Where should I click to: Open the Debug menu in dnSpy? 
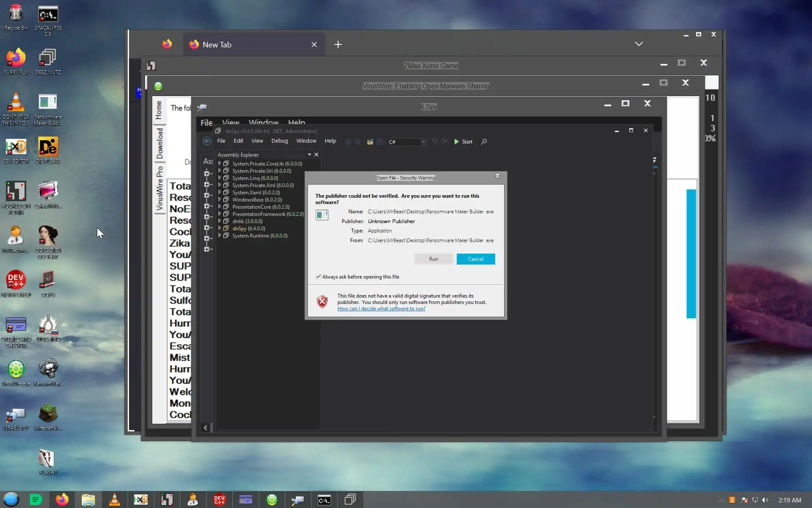(279, 141)
